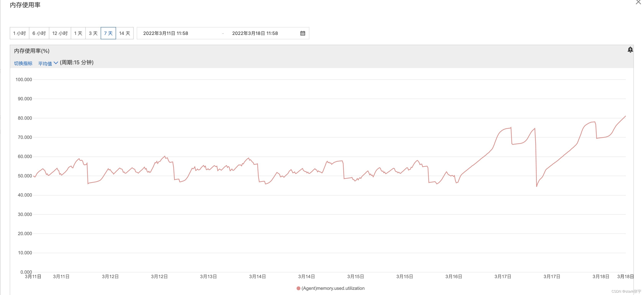Click the 切换指标 link

[23, 63]
